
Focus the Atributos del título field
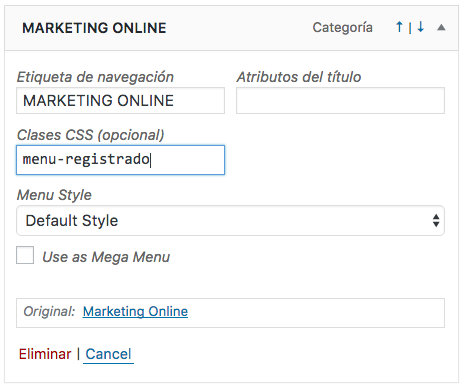340,101
